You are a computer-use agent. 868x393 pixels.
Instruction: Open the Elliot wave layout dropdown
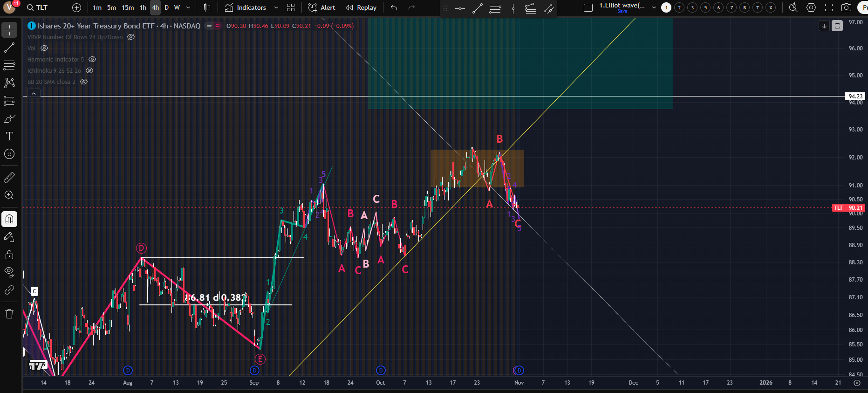[654, 7]
